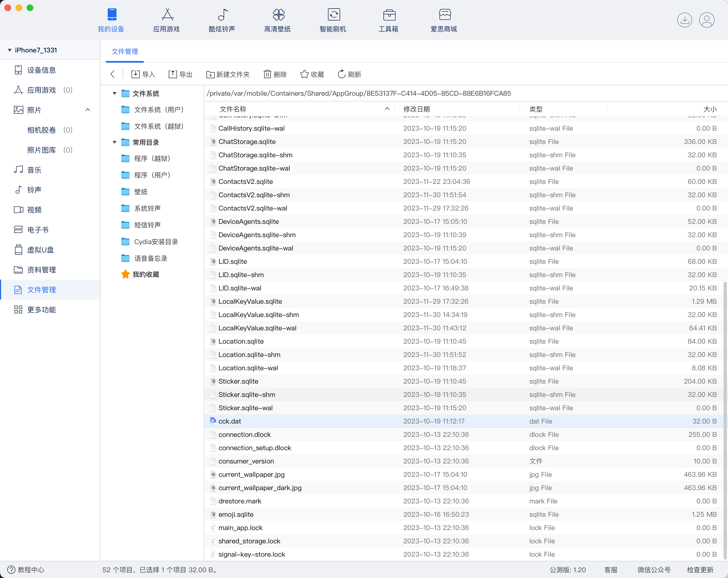Select the current_wallpaper.jpg file
The height and width of the screenshot is (578, 728).
pyautogui.click(x=466, y=474)
